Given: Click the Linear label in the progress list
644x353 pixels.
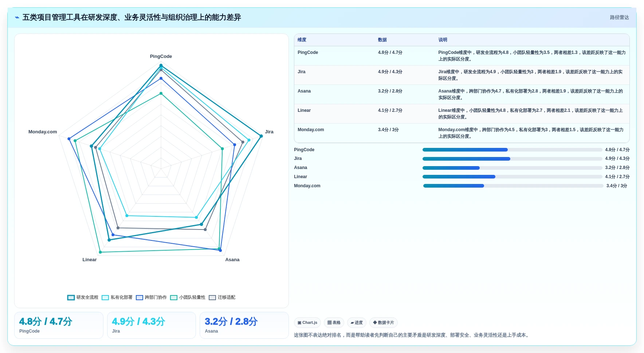Looking at the screenshot, I should [301, 177].
